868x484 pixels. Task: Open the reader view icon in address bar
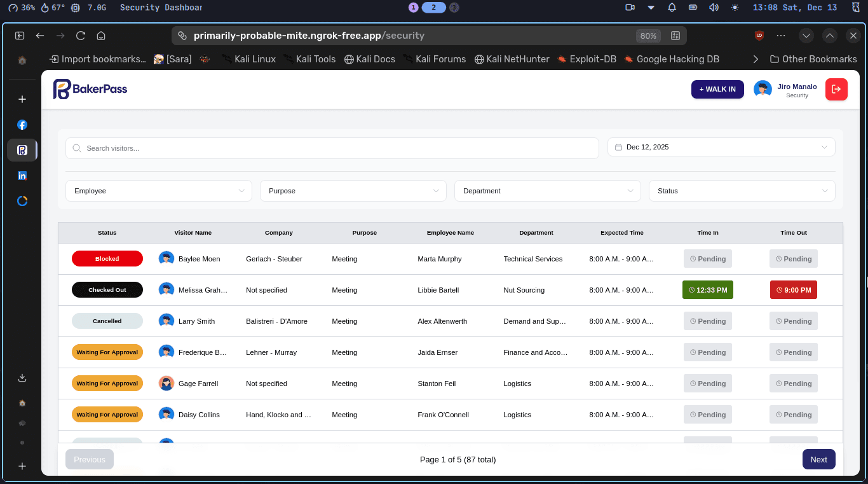click(675, 36)
